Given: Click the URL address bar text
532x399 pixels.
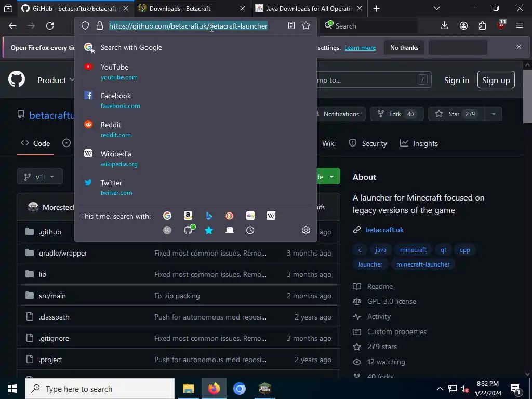Looking at the screenshot, I should point(188,26).
